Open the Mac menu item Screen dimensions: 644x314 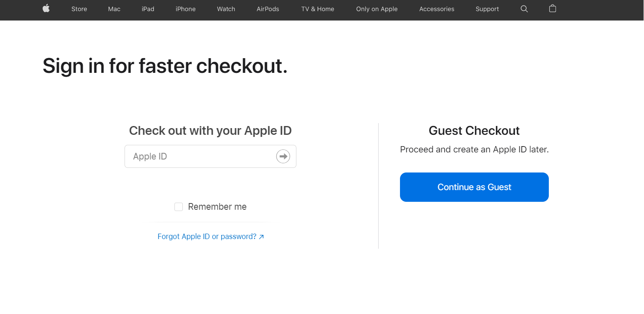(x=114, y=9)
